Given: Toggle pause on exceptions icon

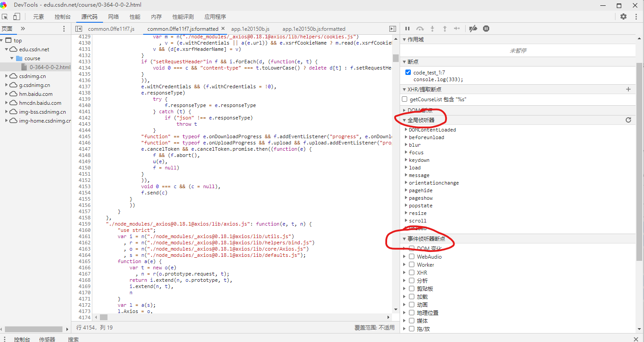Looking at the screenshot, I should pyautogui.click(x=486, y=29).
